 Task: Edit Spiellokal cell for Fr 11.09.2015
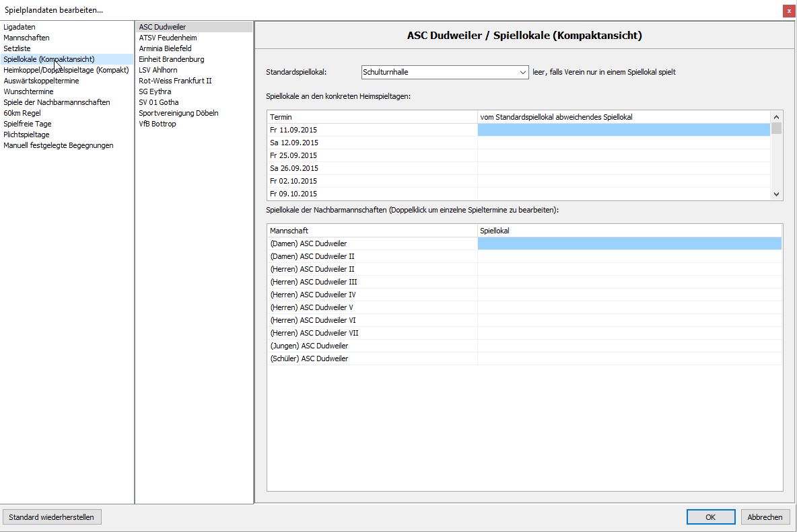click(623, 130)
